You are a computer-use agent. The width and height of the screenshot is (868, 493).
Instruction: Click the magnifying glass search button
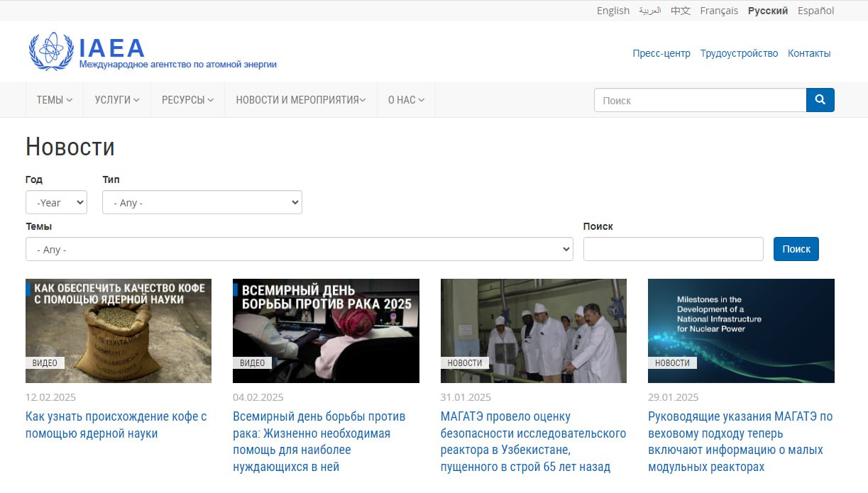pyautogui.click(x=820, y=100)
